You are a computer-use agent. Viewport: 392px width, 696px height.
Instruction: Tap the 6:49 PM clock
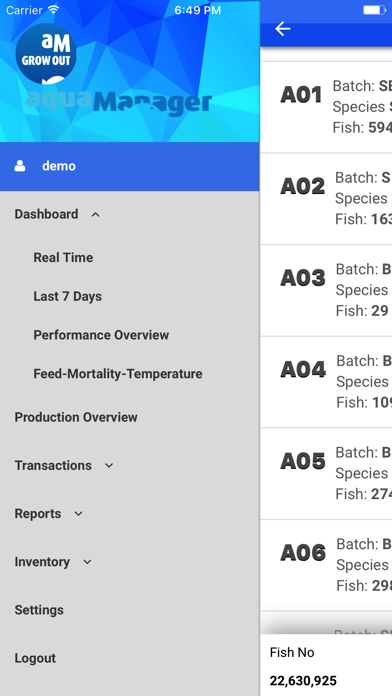(x=197, y=10)
